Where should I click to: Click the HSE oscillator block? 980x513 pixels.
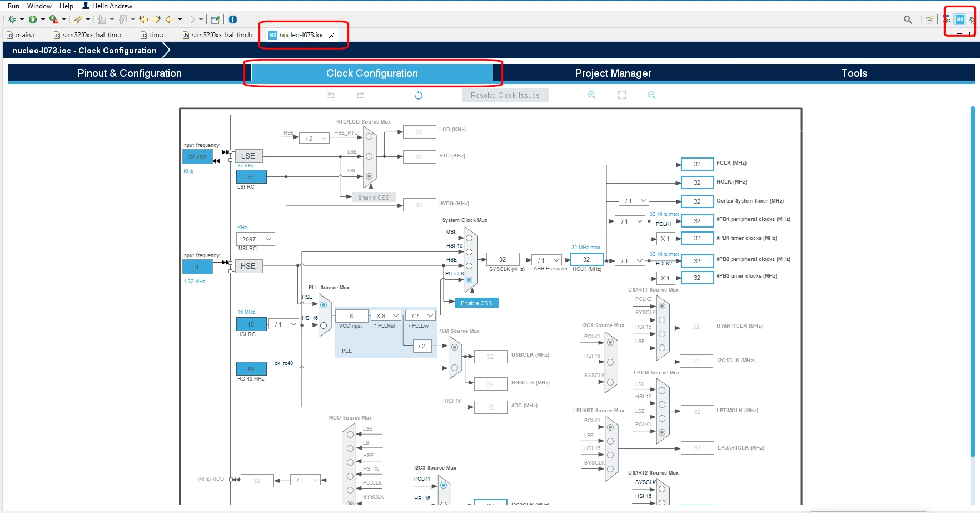click(248, 266)
